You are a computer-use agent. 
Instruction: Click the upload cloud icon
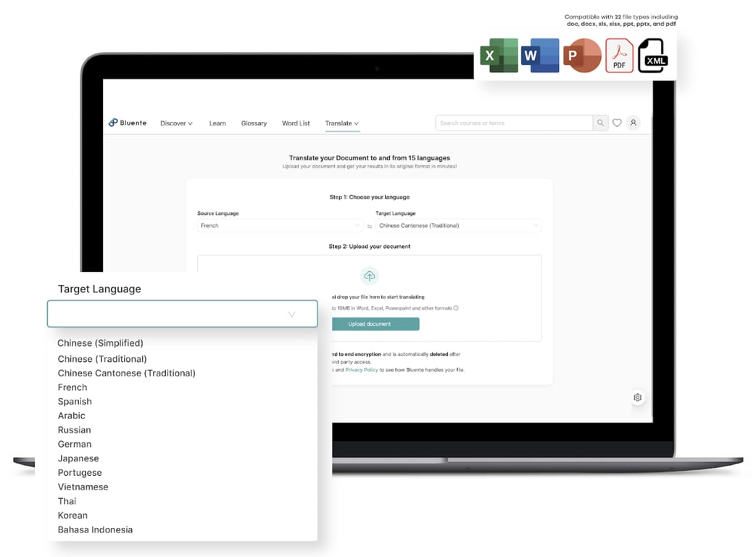point(370,276)
